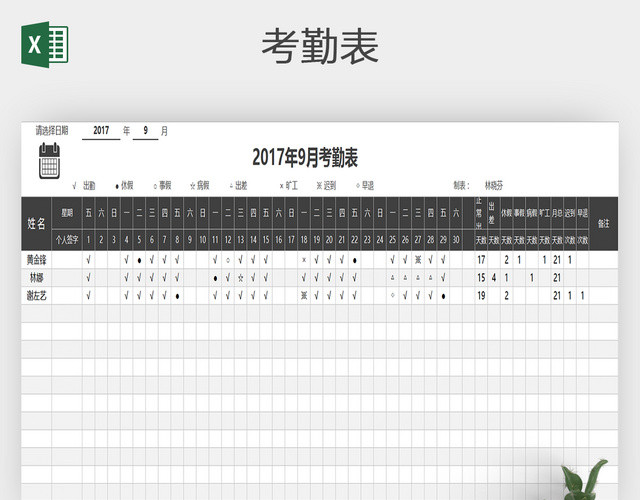Click the preparer name 林晓芬
640x500 pixels.
click(494, 186)
